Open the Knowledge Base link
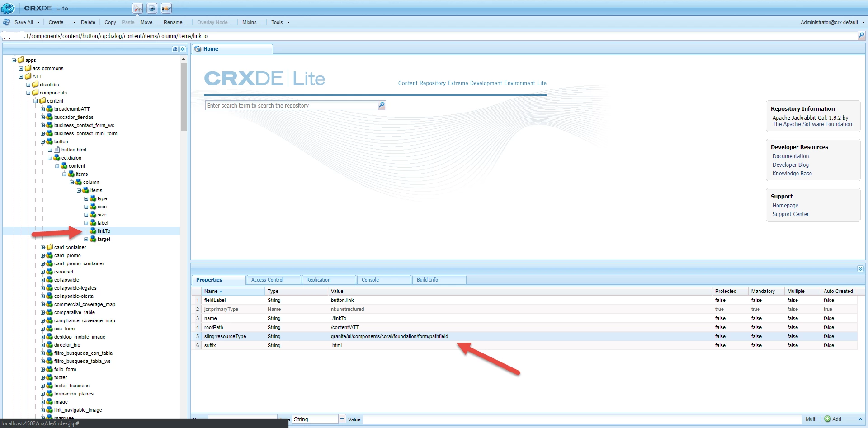The height and width of the screenshot is (428, 868). (792, 174)
